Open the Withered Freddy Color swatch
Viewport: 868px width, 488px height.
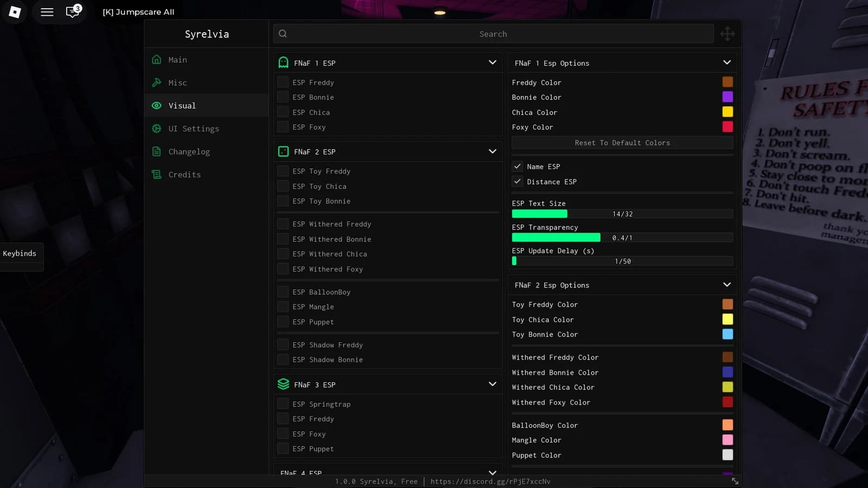(x=727, y=357)
